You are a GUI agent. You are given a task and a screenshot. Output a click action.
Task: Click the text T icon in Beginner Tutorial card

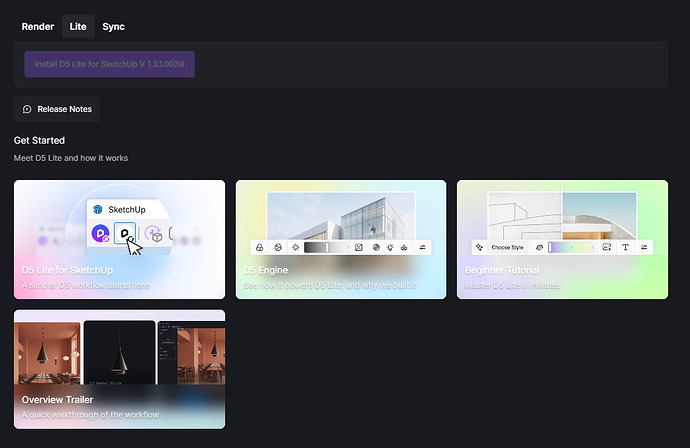pos(625,247)
